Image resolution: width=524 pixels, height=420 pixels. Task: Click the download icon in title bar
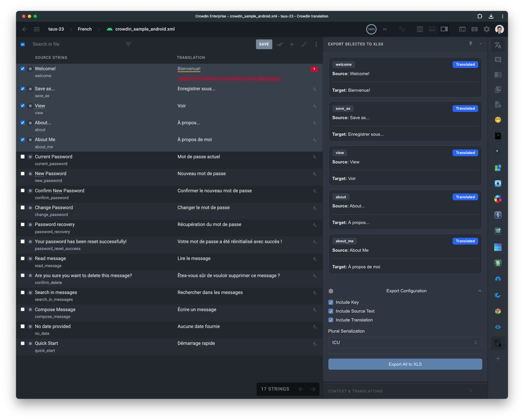[x=491, y=16]
